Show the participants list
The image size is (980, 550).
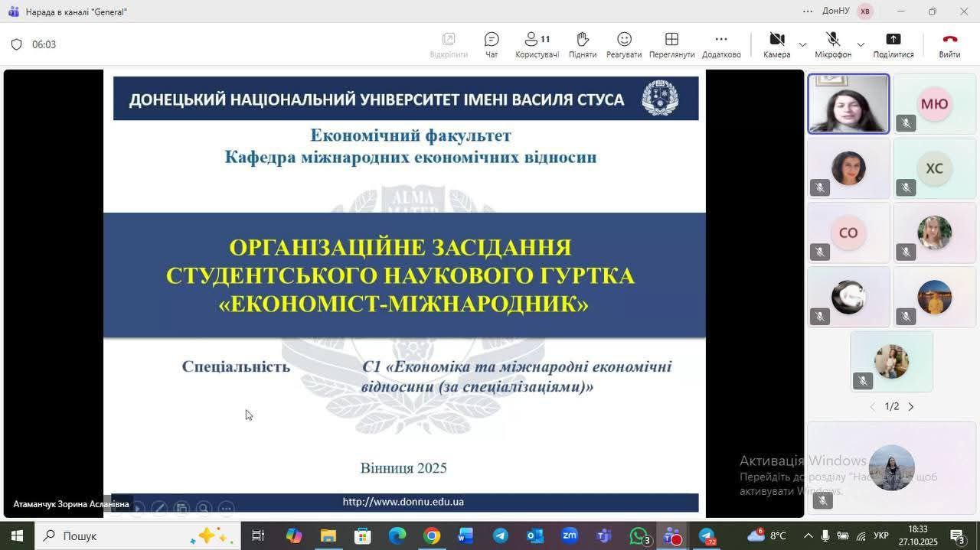[537, 44]
